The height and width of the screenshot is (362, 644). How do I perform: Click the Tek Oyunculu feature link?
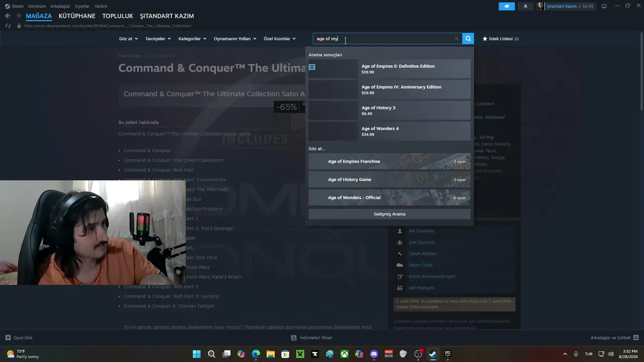pos(421,231)
